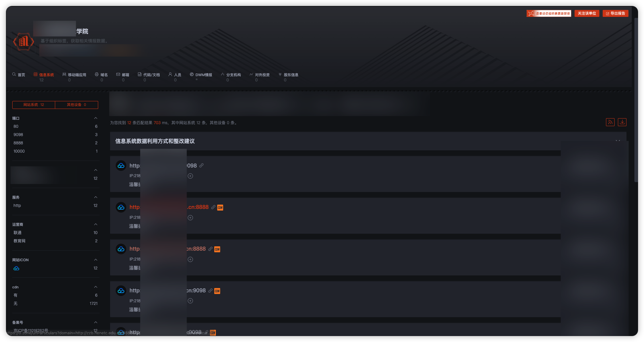Collapse the cdn filter section
The image size is (644, 342).
pyautogui.click(x=96, y=287)
